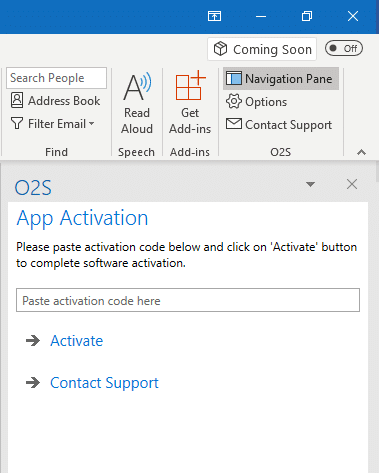This screenshot has height=473, width=379.
Task: Click the ribbon display options icon
Action: [214, 16]
